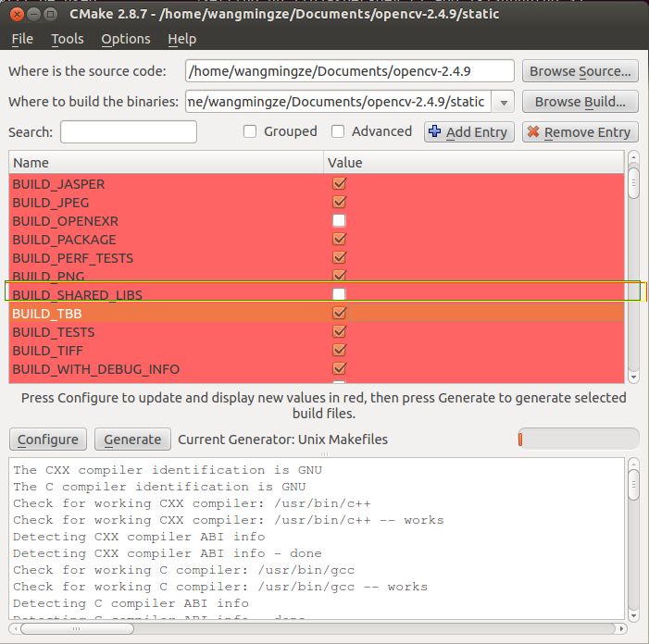
Task: Check the BUILD_SHARED_LIBS checkbox
Action: coord(339,294)
